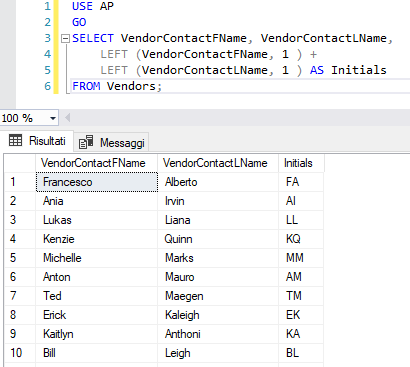Click the AP database name on line 1
Image resolution: width=410 pixels, height=367 pixels.
[107, 6]
